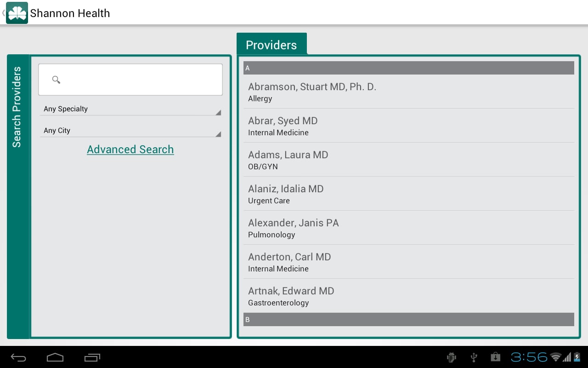The height and width of the screenshot is (368, 588).
Task: Tap the A section header bar
Action: coord(409,68)
